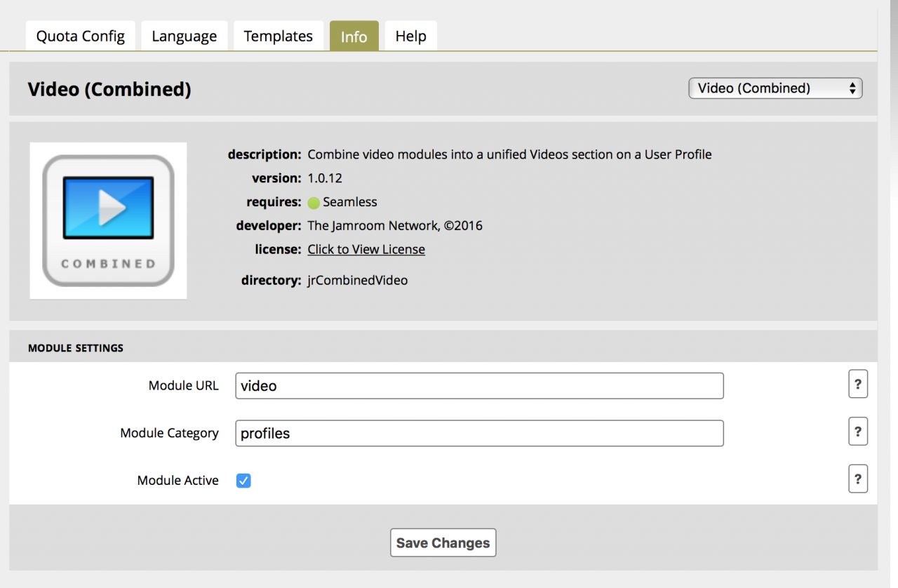Open the Help tab

[410, 36]
